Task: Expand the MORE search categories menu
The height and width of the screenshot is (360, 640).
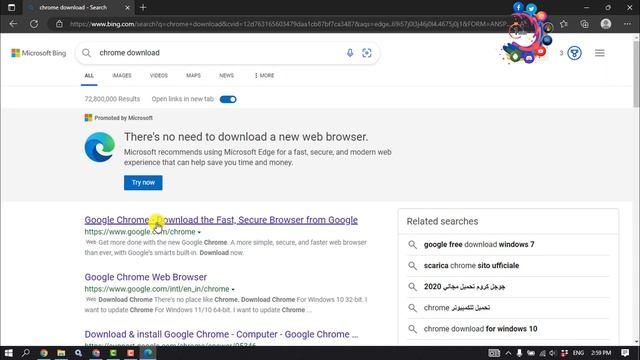Action: pos(264,76)
